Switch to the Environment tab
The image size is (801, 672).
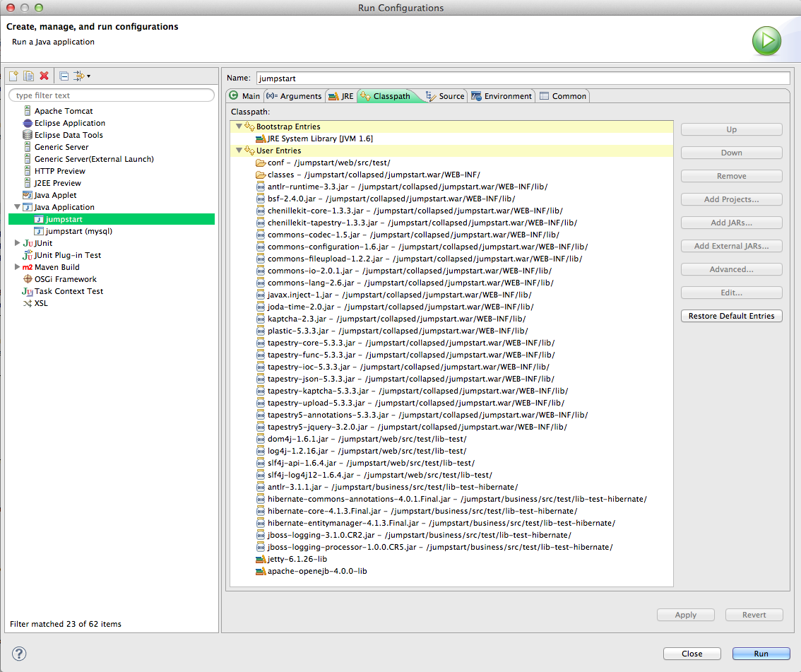502,95
